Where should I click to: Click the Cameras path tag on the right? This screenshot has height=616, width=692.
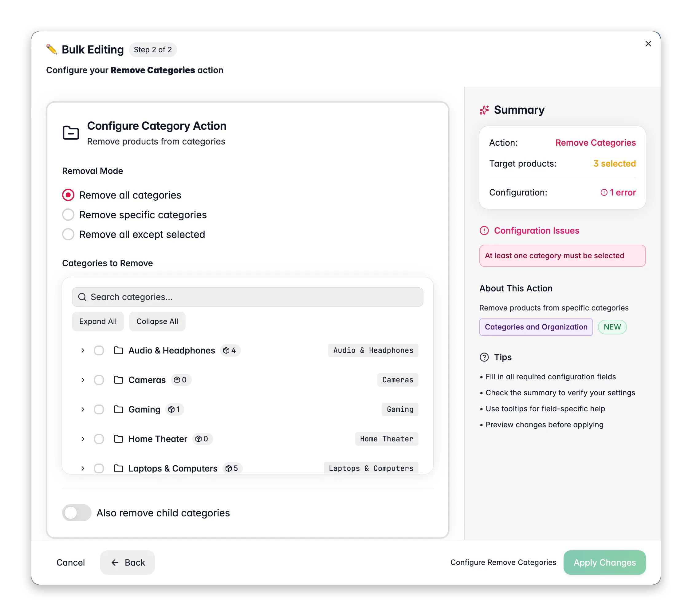[x=398, y=380]
